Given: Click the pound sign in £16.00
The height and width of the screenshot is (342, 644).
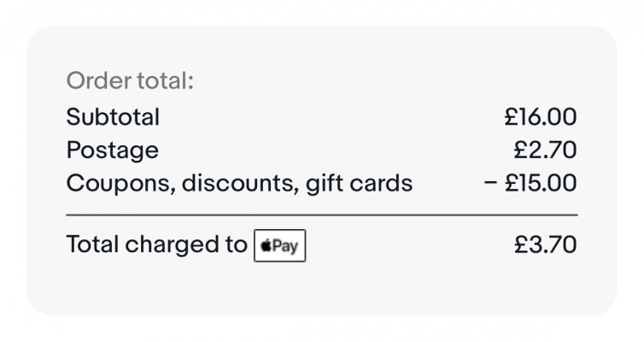Looking at the screenshot, I should [x=511, y=116].
